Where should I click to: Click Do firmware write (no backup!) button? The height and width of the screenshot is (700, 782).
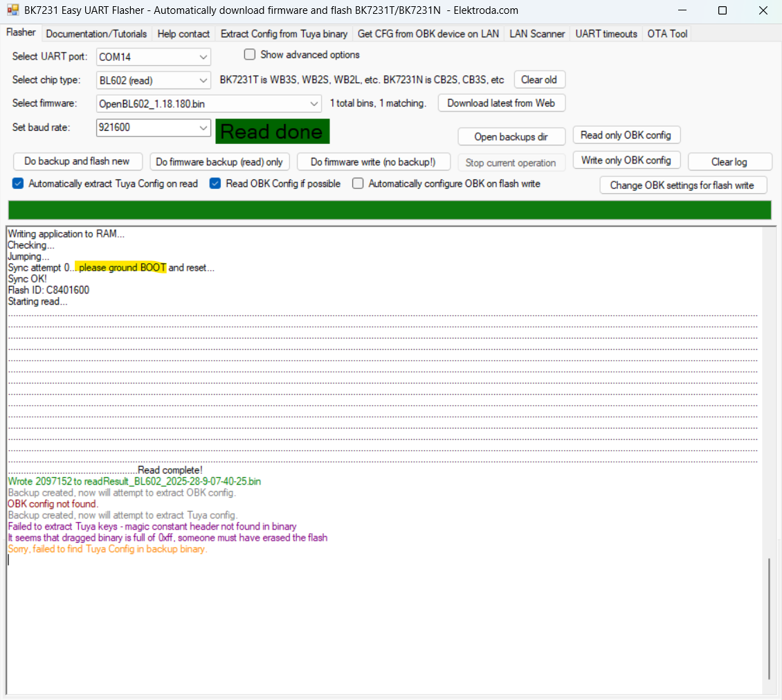click(x=373, y=161)
